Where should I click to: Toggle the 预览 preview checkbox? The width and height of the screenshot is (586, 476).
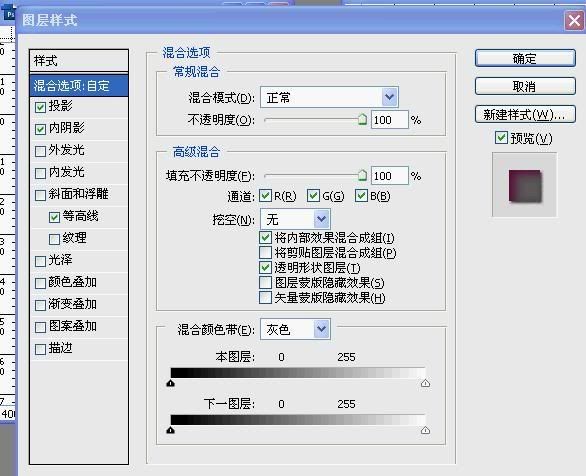(501, 138)
